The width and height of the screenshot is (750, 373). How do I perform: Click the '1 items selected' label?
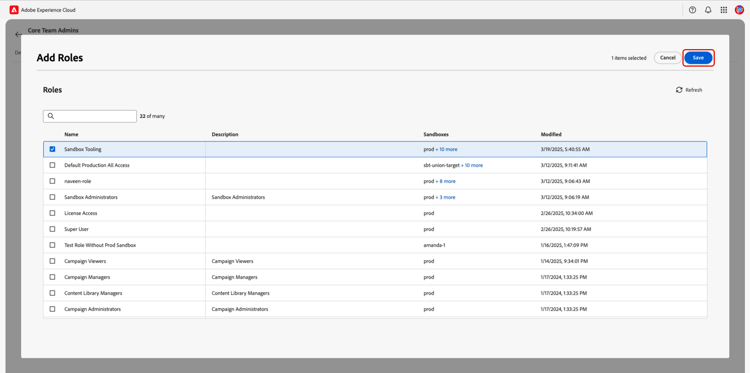(x=629, y=58)
